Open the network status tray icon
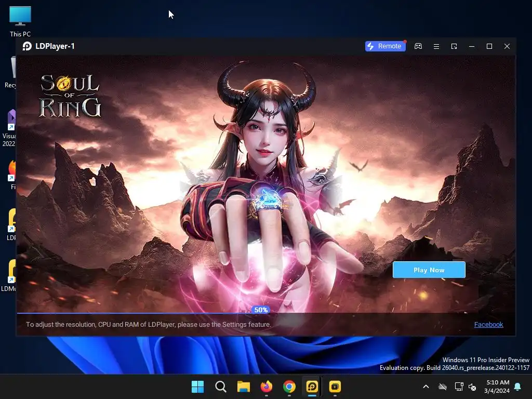Viewport: 532px width, 399px height. [459, 387]
